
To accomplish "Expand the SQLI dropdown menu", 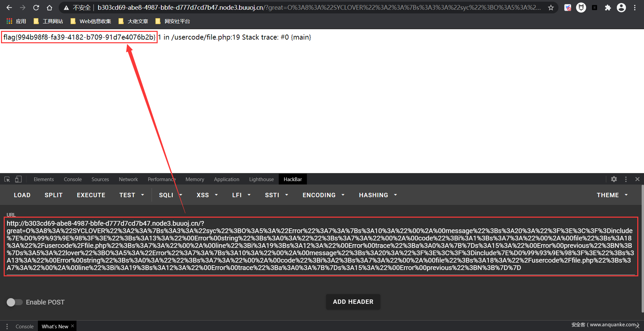I will click(170, 195).
